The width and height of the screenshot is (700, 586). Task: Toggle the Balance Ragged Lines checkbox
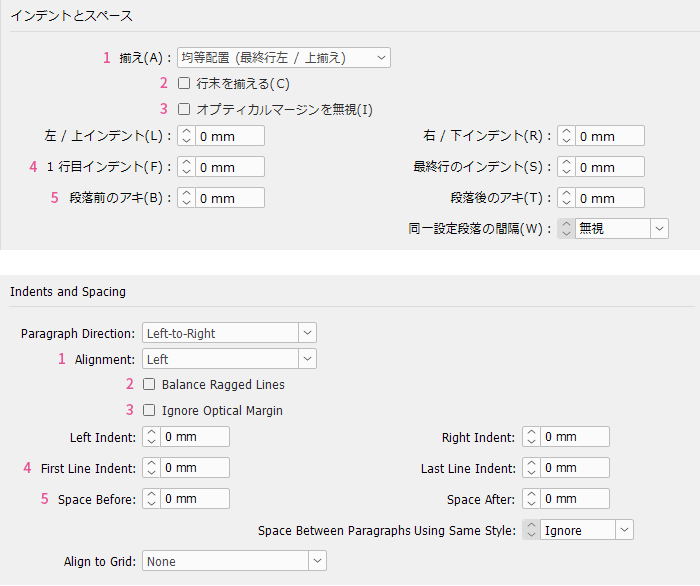pyautogui.click(x=149, y=384)
